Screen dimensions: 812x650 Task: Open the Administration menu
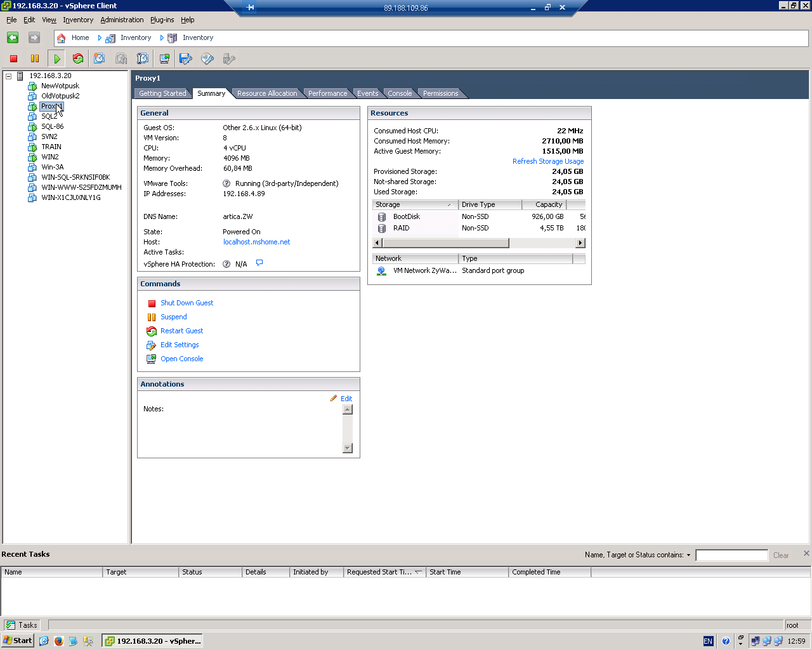pos(122,20)
